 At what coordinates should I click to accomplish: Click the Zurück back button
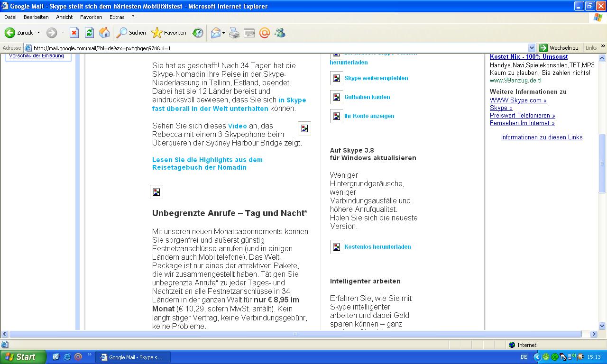tap(18, 33)
